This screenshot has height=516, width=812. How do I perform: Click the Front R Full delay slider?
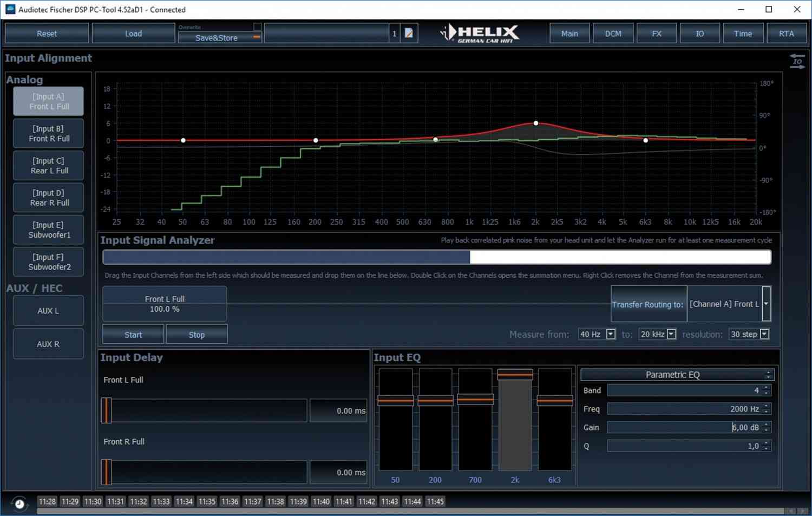coord(204,472)
